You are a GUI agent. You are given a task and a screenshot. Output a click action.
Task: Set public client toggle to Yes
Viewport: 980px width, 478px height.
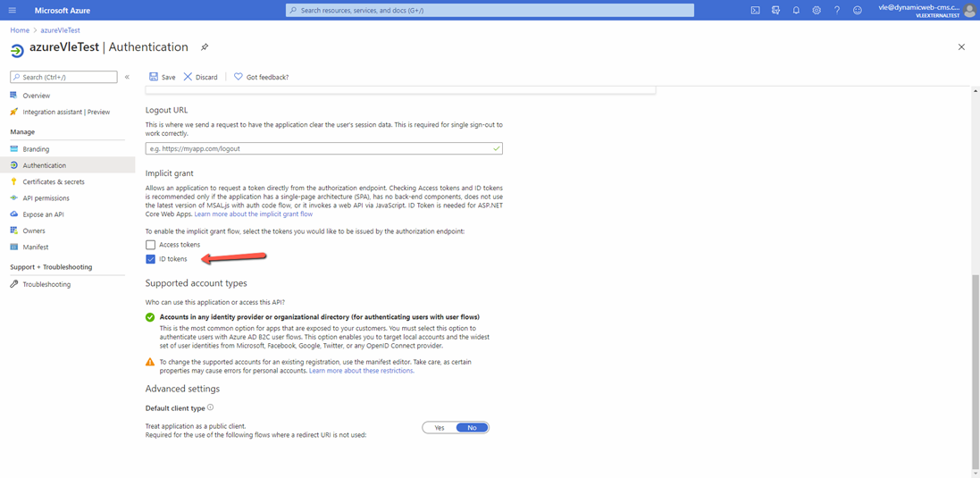(440, 428)
